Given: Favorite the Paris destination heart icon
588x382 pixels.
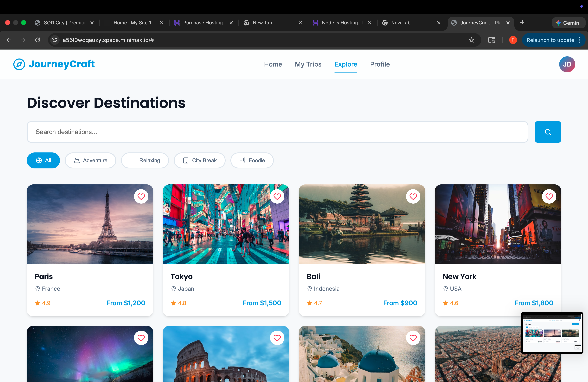Looking at the screenshot, I should pos(141,196).
